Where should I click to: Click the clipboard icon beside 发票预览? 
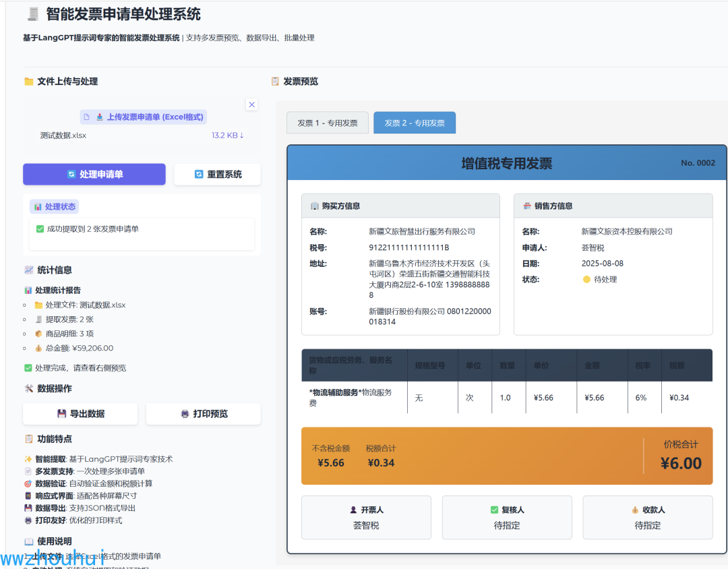(x=275, y=82)
